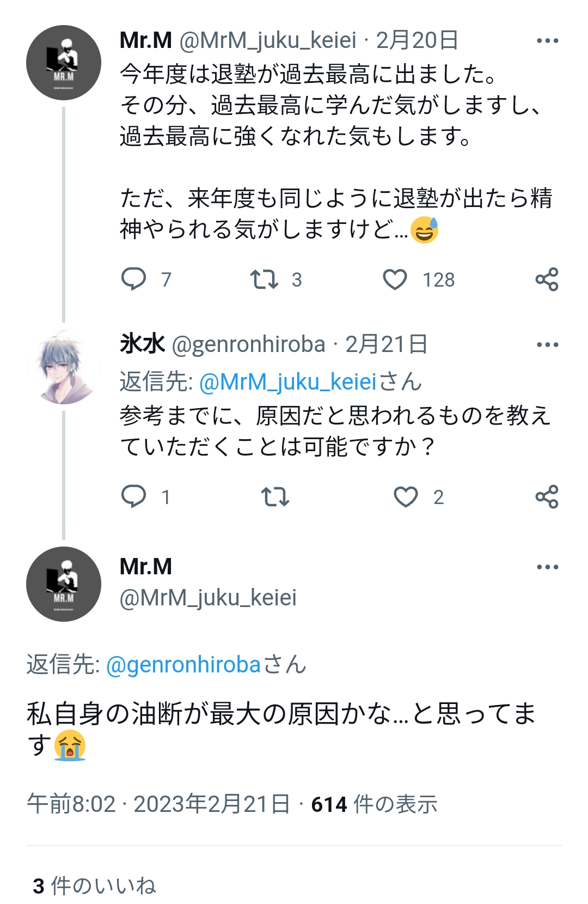Open 氷水's profile avatar

(x=64, y=367)
